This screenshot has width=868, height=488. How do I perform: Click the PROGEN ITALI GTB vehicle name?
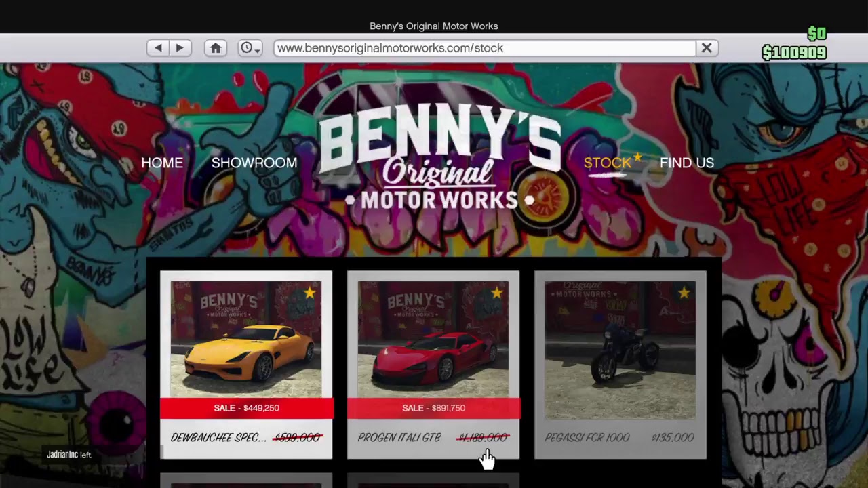[x=399, y=438]
